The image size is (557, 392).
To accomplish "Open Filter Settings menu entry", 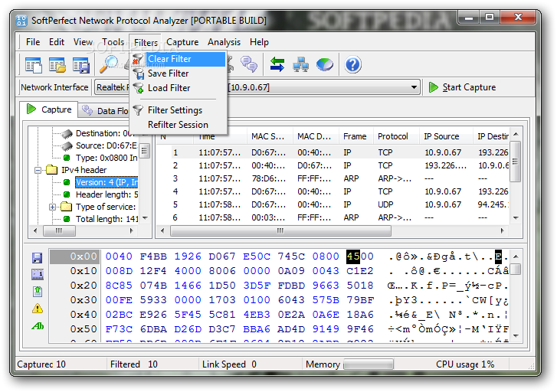I will pyautogui.click(x=179, y=110).
